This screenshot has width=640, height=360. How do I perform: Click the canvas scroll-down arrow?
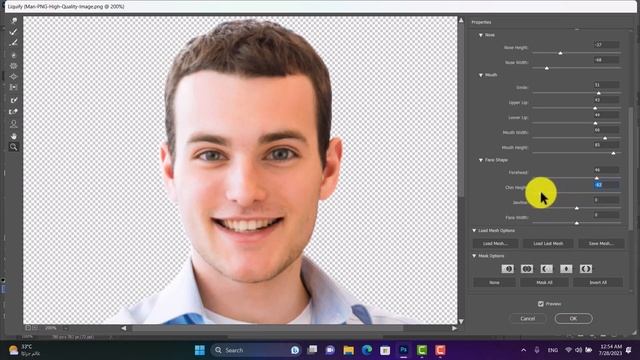[461, 322]
